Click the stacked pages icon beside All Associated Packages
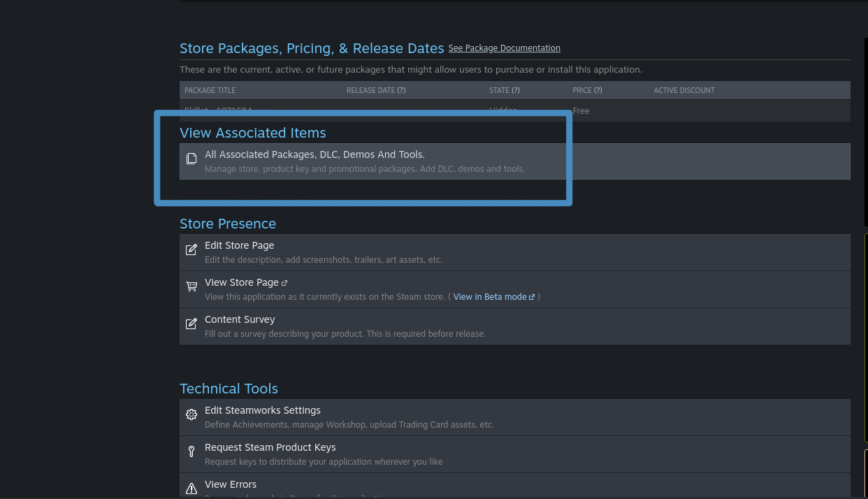This screenshot has width=868, height=499. (x=191, y=159)
